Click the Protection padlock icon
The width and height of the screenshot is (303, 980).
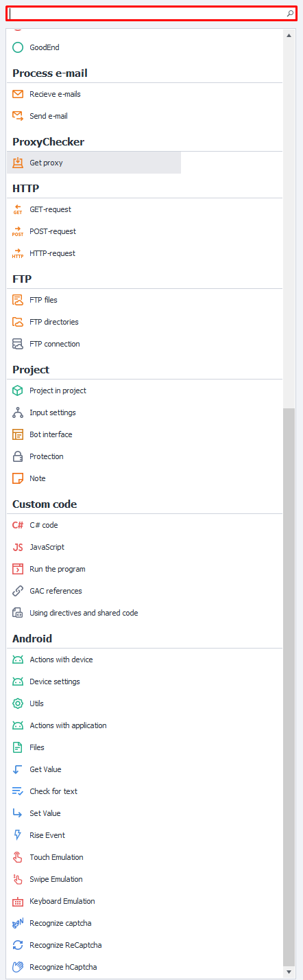18,456
